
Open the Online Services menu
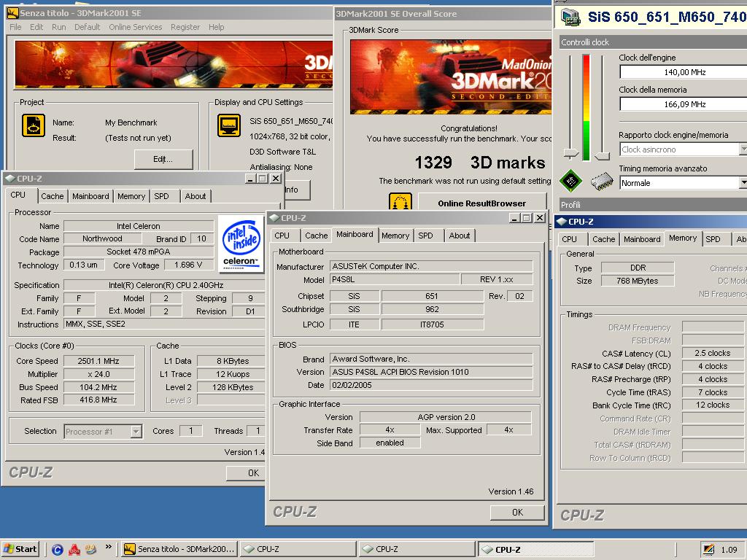[x=135, y=27]
